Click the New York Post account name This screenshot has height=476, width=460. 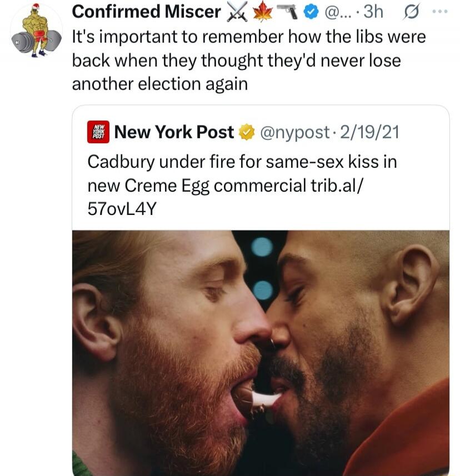coord(174,132)
